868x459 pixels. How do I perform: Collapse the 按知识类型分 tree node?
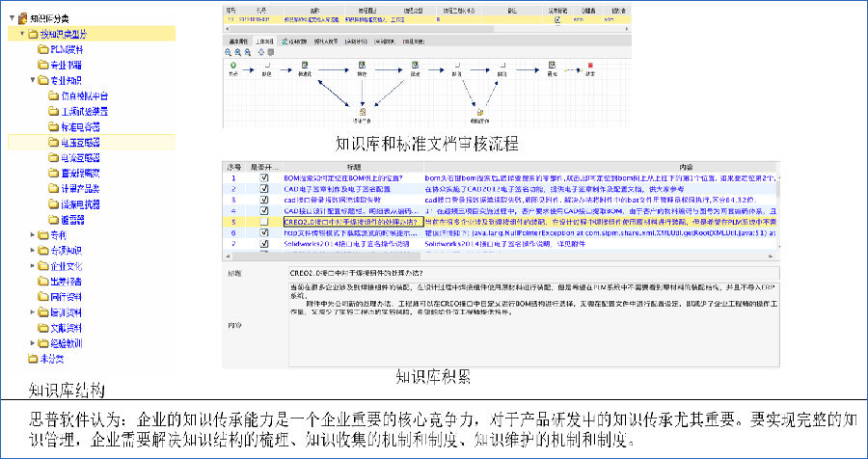tap(23, 34)
